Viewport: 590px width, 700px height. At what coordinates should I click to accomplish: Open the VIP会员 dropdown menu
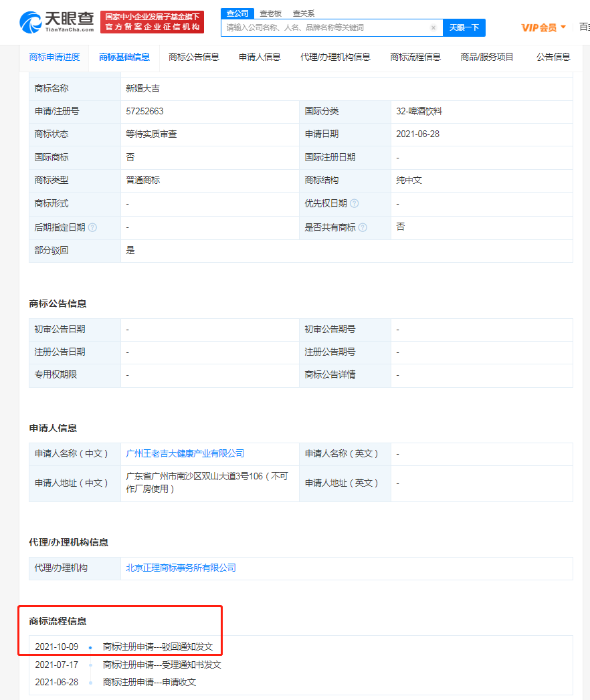[x=544, y=27]
